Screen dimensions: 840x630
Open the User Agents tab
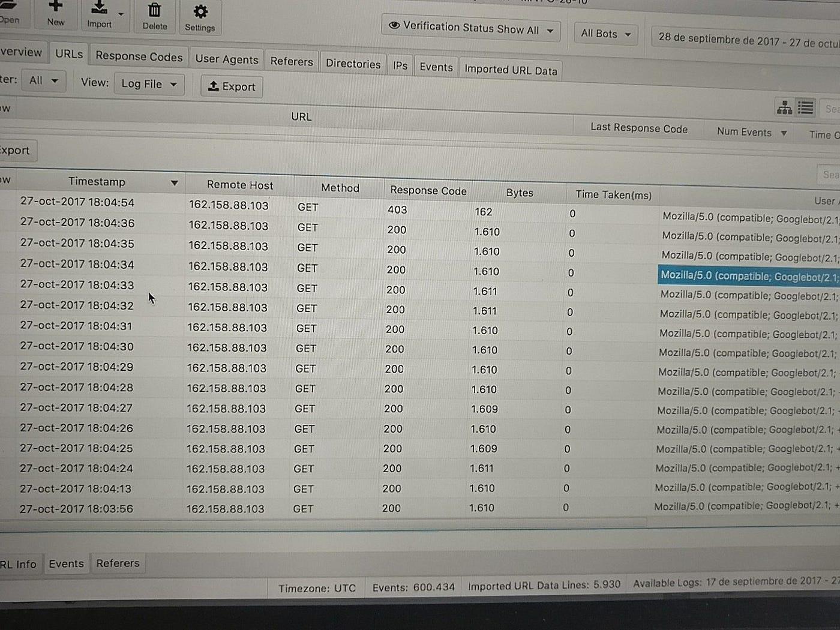(x=226, y=59)
